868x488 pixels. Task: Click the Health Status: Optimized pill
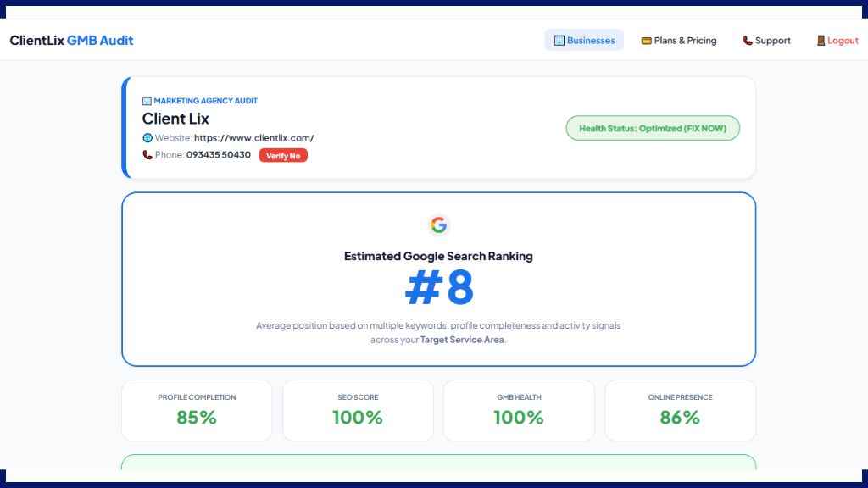pyautogui.click(x=653, y=127)
